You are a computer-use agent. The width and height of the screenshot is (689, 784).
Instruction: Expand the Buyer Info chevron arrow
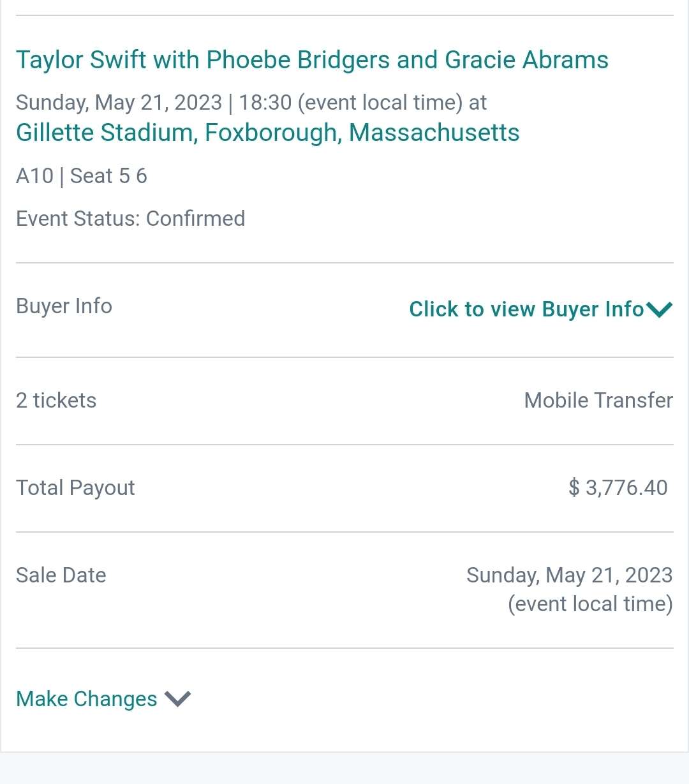(x=659, y=309)
